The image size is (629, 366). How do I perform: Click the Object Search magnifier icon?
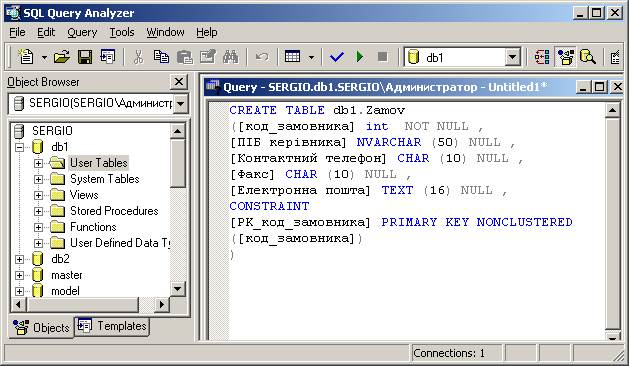[588, 57]
